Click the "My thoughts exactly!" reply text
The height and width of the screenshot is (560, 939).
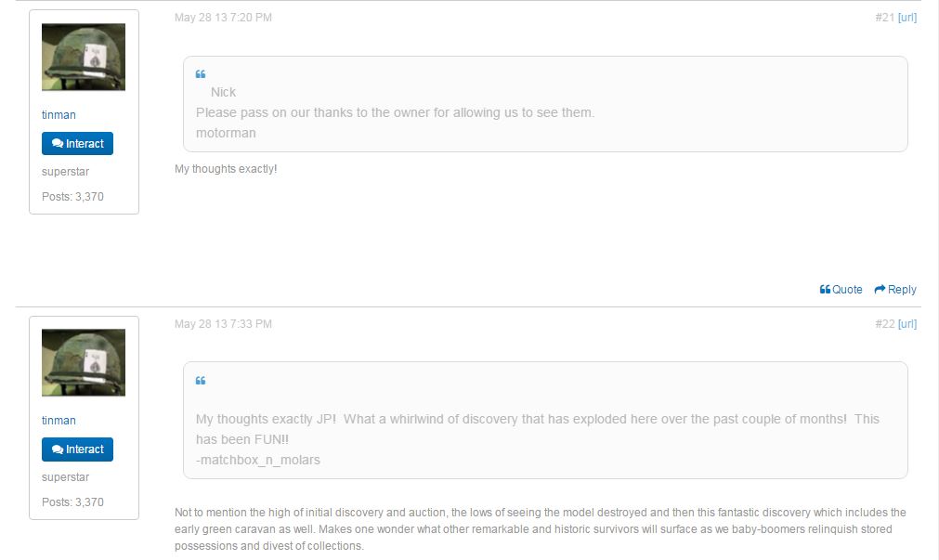point(226,169)
